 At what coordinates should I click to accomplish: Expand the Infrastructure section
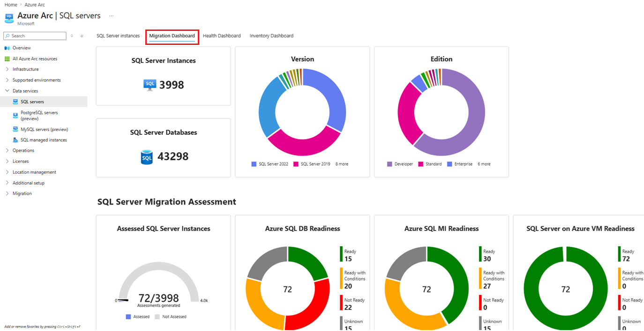pos(7,69)
